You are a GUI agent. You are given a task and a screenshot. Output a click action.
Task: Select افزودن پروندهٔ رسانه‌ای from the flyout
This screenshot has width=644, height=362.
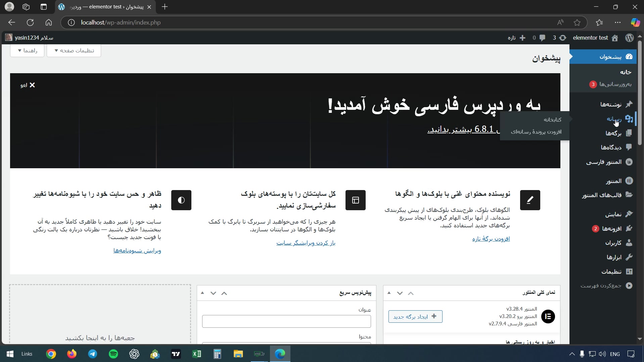[536, 132]
